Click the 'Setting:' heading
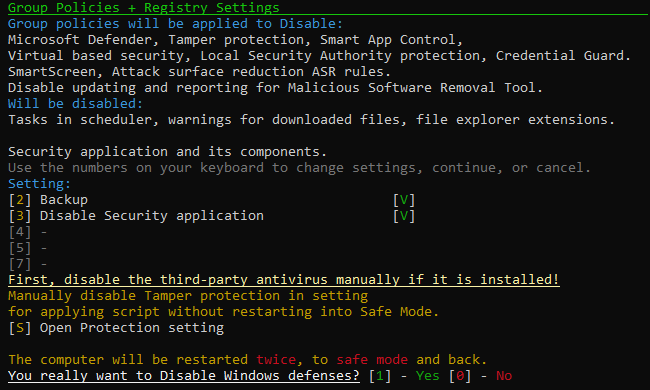650x390 pixels. (39, 184)
